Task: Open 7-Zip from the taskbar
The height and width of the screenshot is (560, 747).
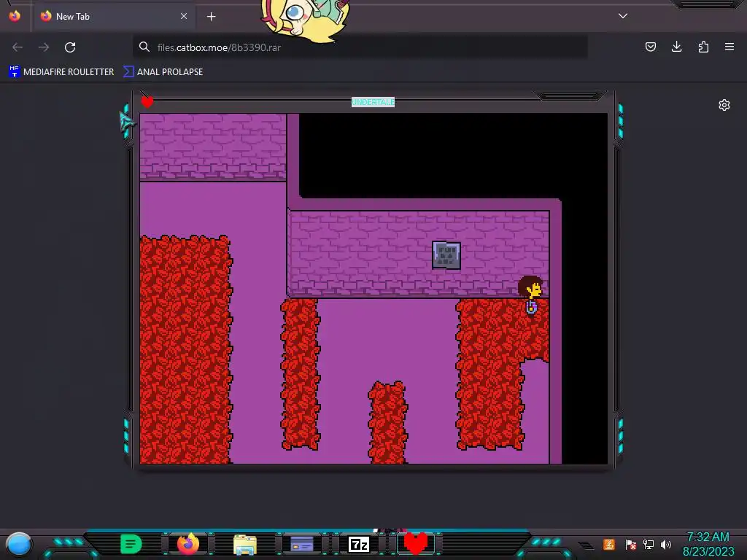Action: click(359, 544)
